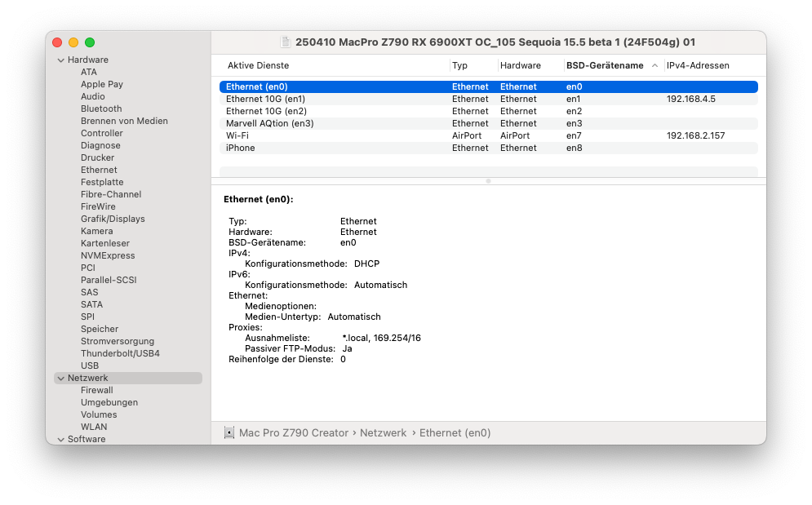Sort by the Typ column header

[459, 65]
